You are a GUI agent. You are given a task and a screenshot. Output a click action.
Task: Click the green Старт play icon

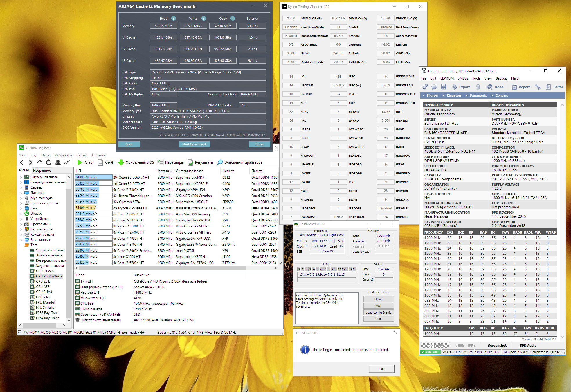(x=80, y=162)
